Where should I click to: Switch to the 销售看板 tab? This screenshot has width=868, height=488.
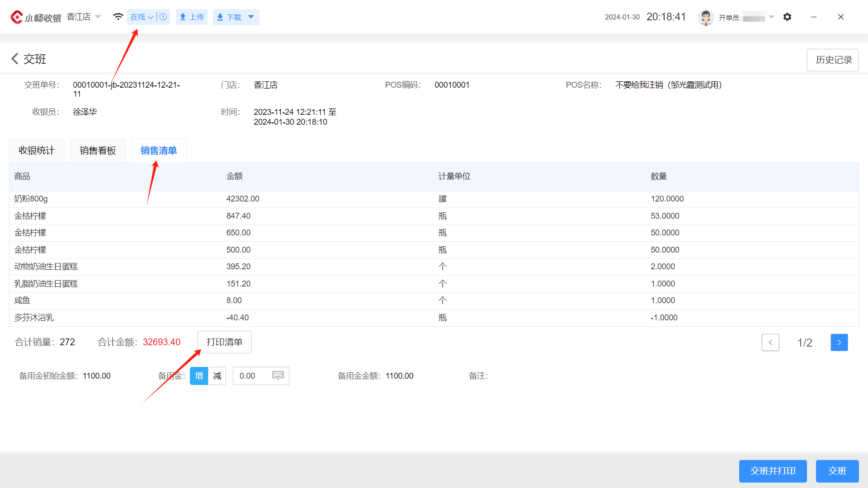[98, 150]
